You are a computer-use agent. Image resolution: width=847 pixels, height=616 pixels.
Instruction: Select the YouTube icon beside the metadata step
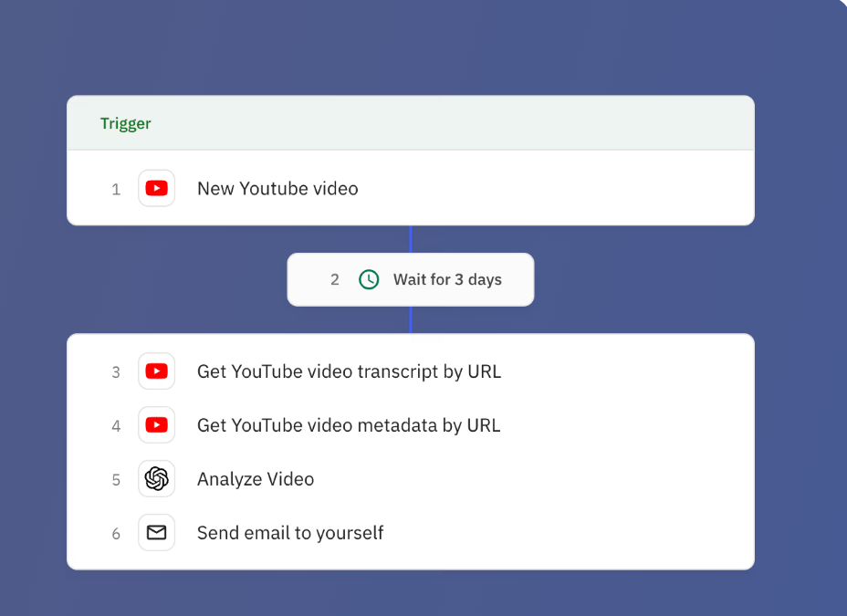tap(156, 425)
